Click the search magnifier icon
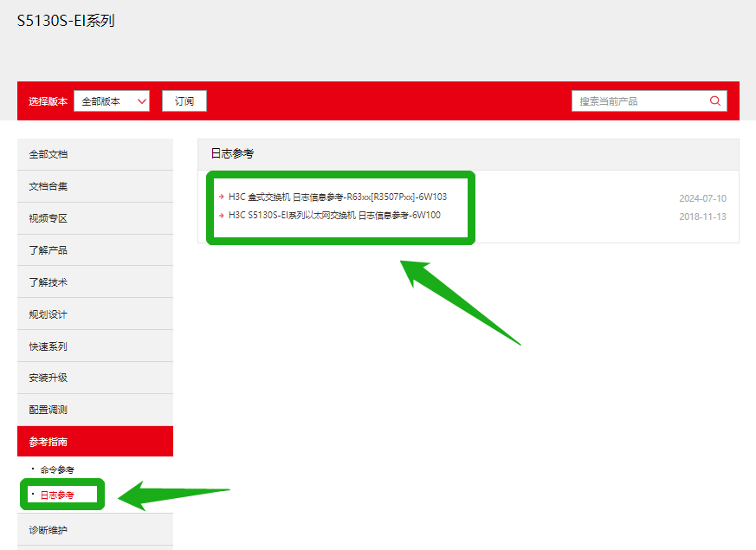The height and width of the screenshot is (550, 756). tap(715, 100)
